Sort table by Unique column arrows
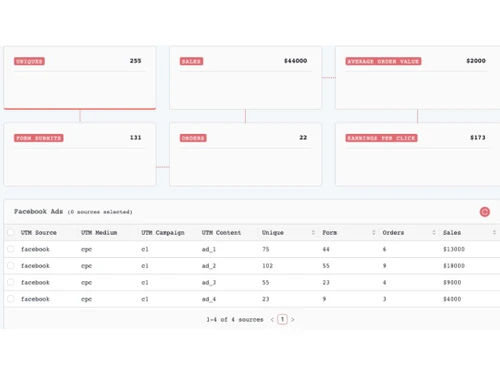The width and height of the screenshot is (500, 375). click(x=313, y=232)
